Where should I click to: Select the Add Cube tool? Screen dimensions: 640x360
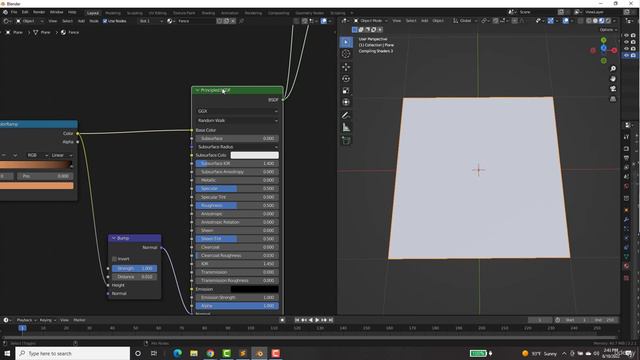346,141
